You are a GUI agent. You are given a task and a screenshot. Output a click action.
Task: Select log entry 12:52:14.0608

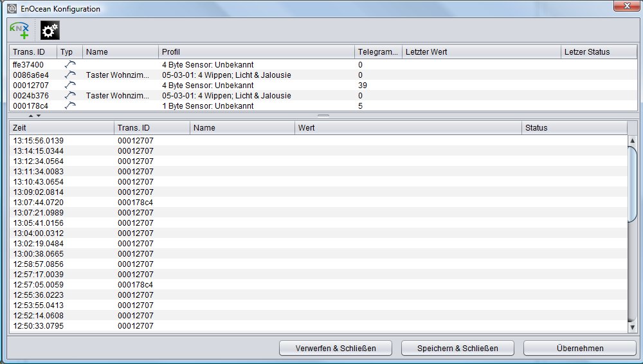pyautogui.click(x=319, y=315)
